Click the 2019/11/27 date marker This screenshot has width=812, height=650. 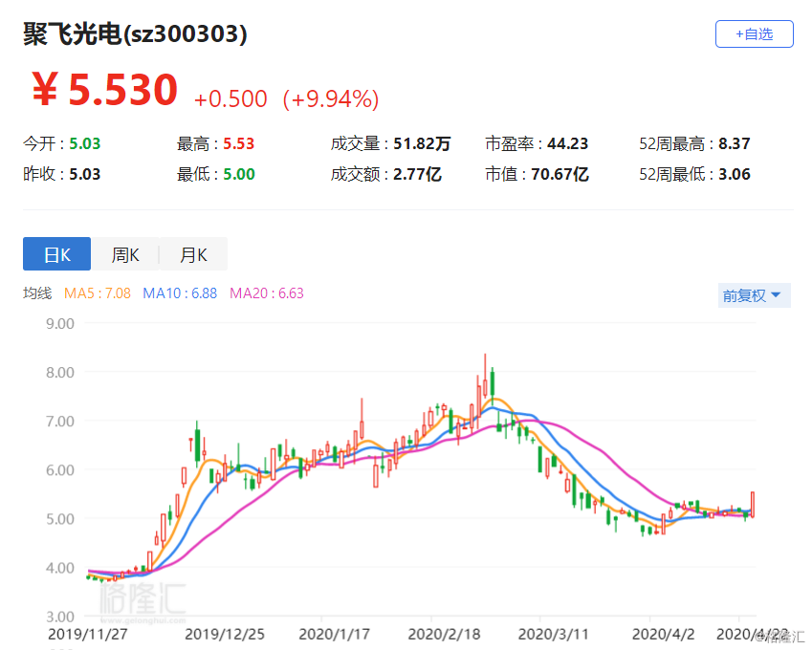[x=88, y=634]
